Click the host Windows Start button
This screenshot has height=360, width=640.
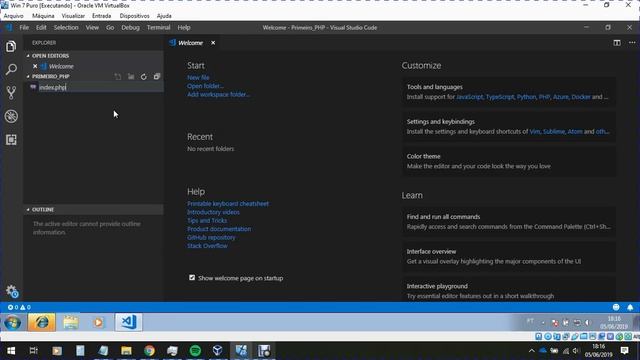coord(11,351)
